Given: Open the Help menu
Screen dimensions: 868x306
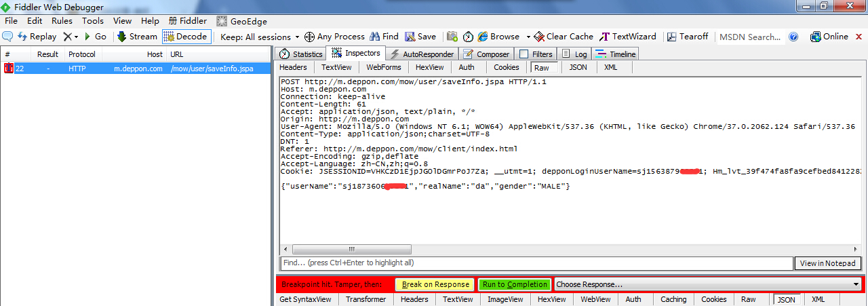Looking at the screenshot, I should [x=150, y=21].
